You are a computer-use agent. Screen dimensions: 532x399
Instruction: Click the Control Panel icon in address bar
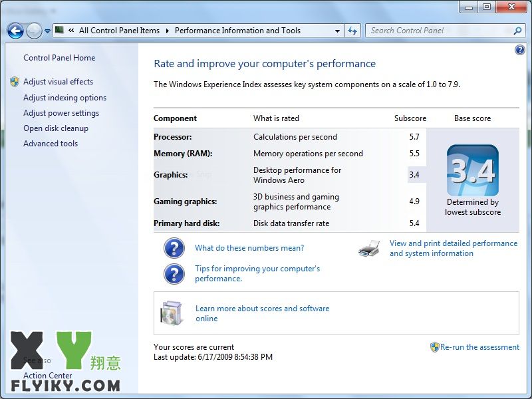point(59,30)
